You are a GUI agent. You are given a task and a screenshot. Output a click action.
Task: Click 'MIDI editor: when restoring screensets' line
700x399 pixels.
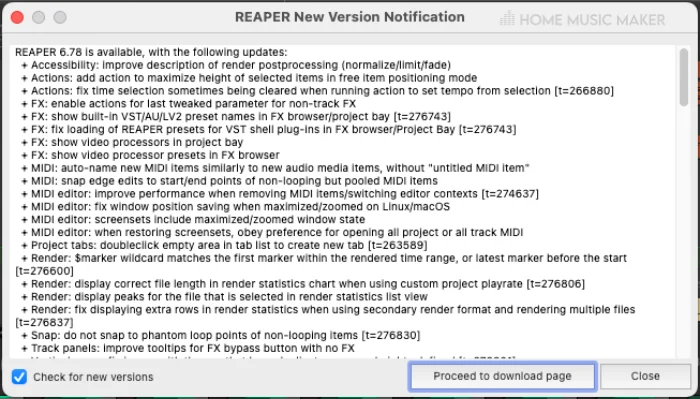click(272, 233)
